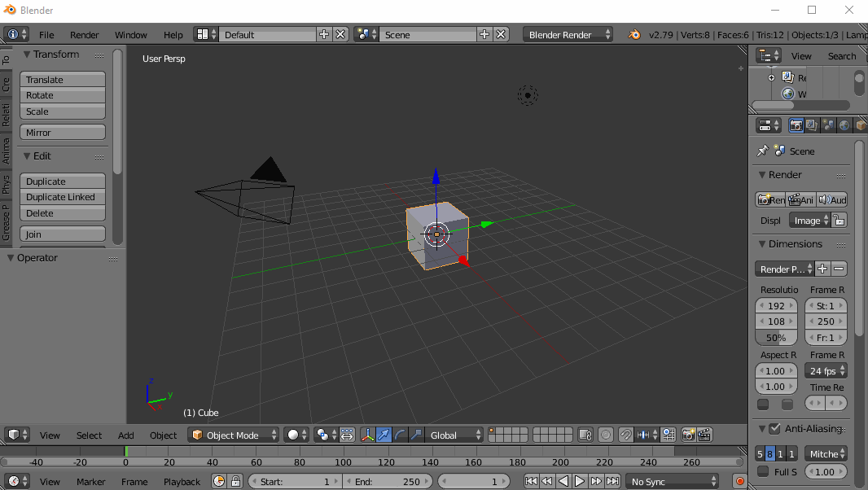Open the World properties tab
This screenshot has height=490, width=868.
[x=844, y=125]
